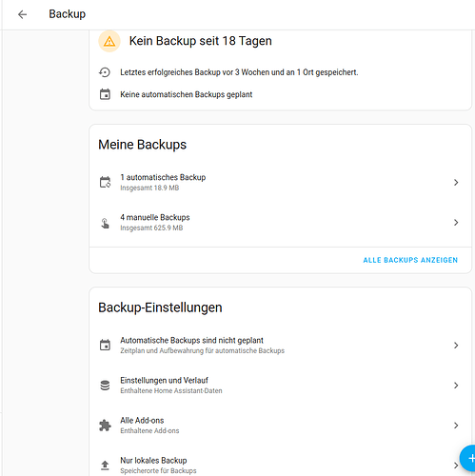Click 'Zeitplan und Aufbewahrung für automatische Backups' subtitle
Screen dimensions: 475x476
[202, 350]
